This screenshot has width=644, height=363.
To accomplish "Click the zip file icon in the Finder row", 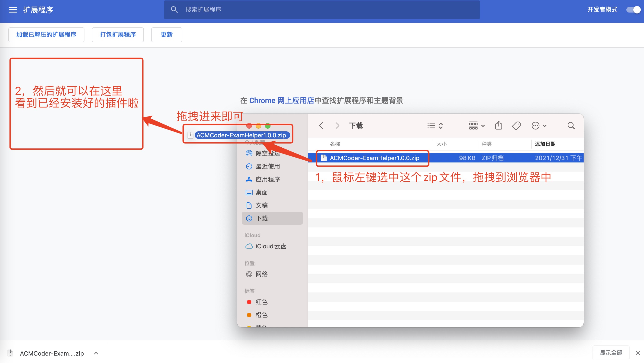I will pos(324,158).
